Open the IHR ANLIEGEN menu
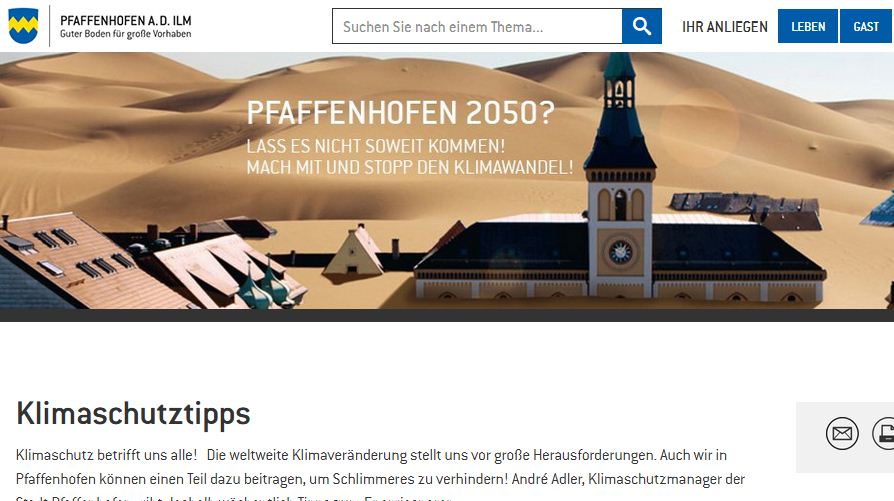This screenshot has height=501, width=894. 725,27
